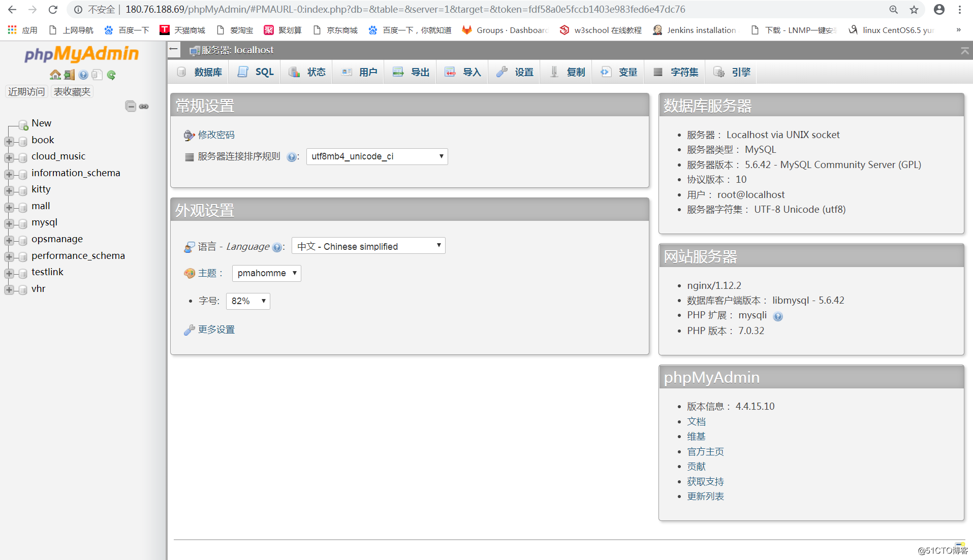Click 表收藏夹 tab in sidebar
The height and width of the screenshot is (560, 973).
point(72,91)
